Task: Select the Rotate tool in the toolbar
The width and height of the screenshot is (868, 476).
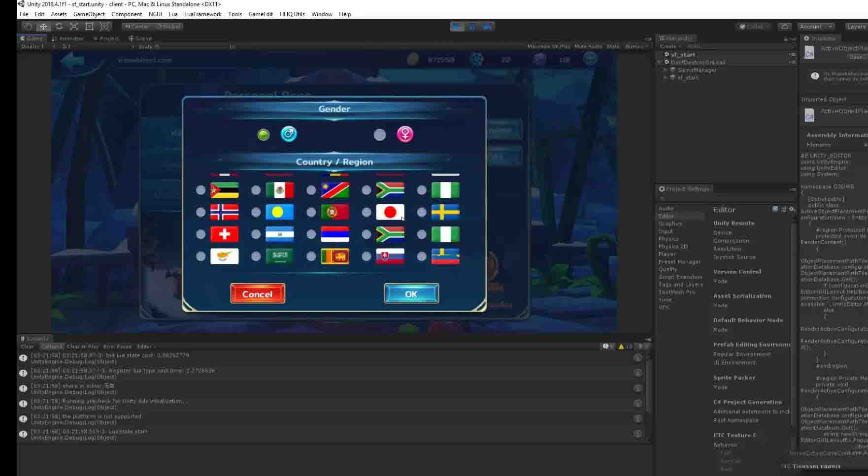Action: (x=59, y=27)
